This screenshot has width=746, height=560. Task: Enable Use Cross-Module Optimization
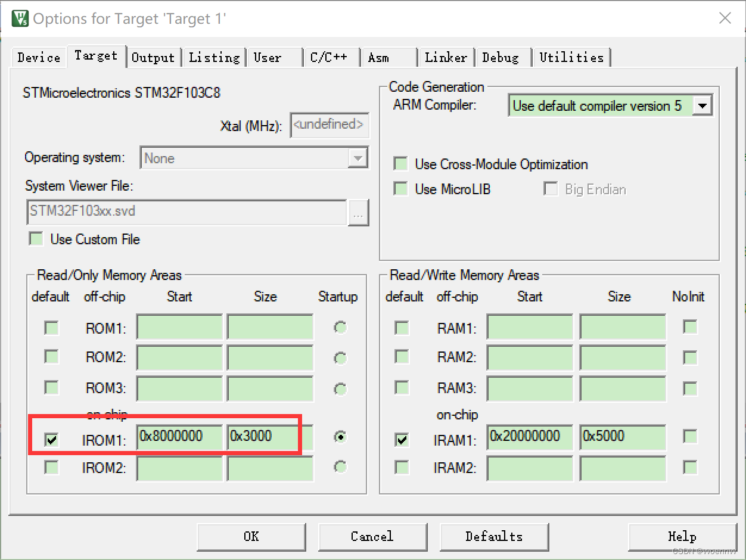click(400, 164)
